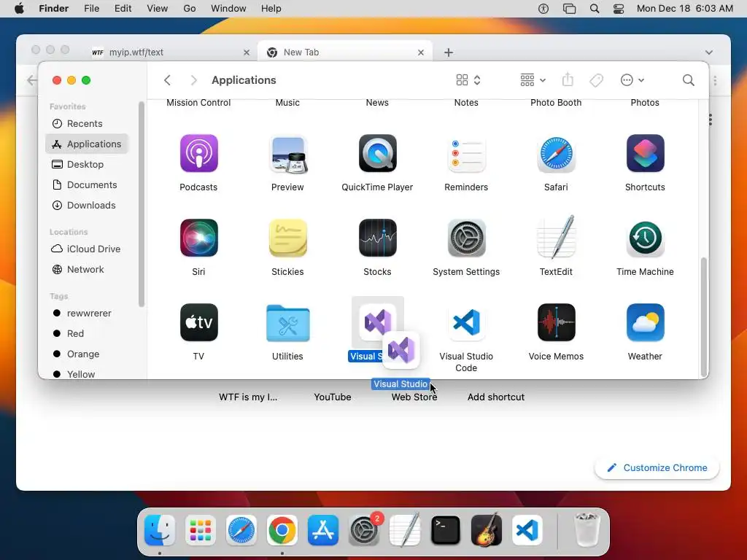Screen dimensions: 747x560
Task: Open Terminal from the Dock
Action: (x=446, y=530)
